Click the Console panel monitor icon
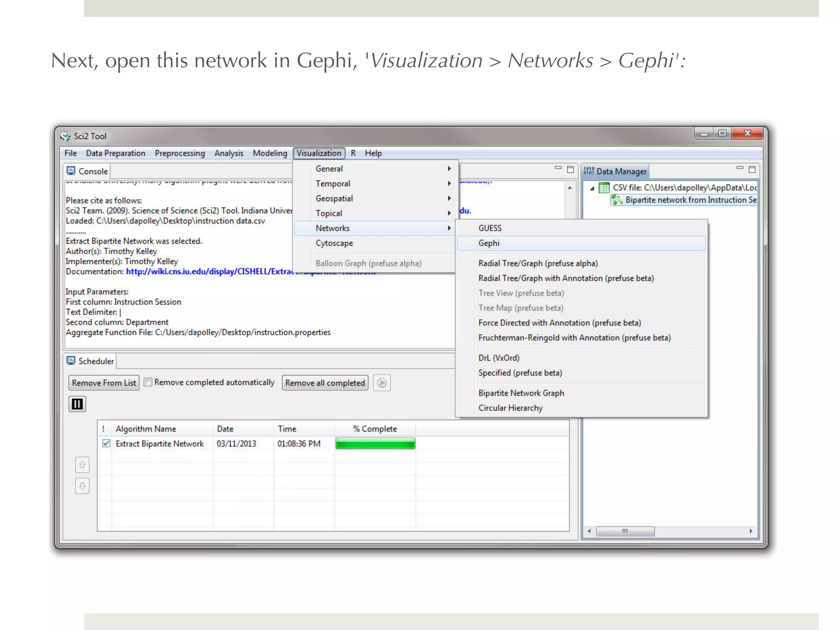The width and height of the screenshot is (840, 630). [x=71, y=171]
